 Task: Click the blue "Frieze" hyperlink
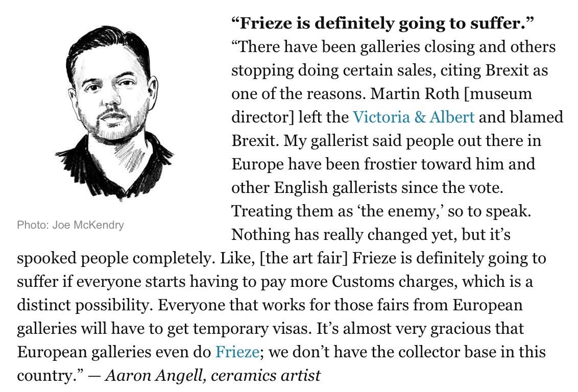pyautogui.click(x=237, y=352)
